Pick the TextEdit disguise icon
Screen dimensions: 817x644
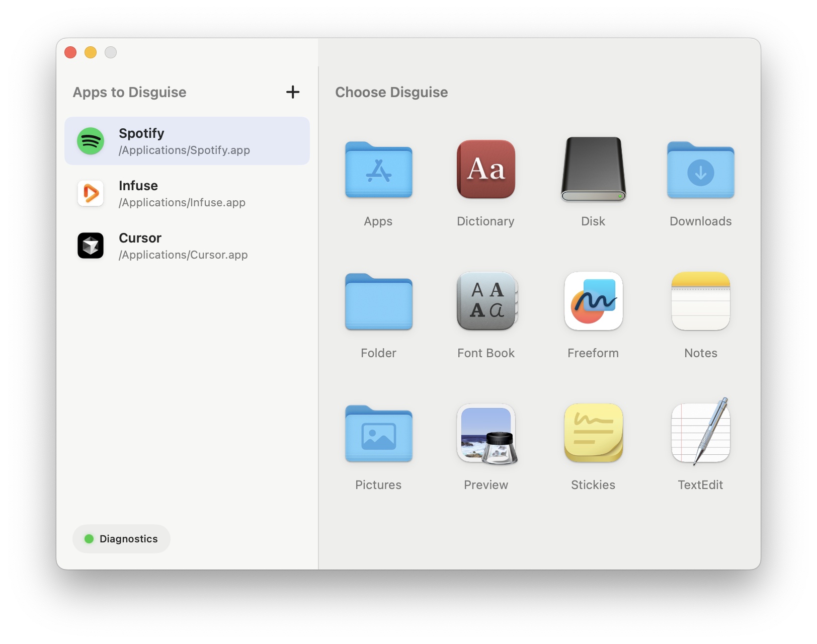click(701, 432)
